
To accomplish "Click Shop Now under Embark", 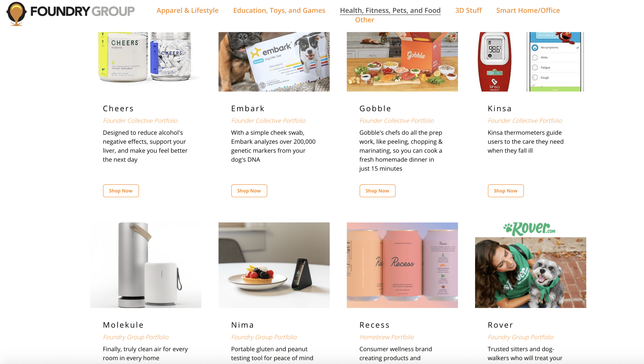I will pyautogui.click(x=249, y=191).
